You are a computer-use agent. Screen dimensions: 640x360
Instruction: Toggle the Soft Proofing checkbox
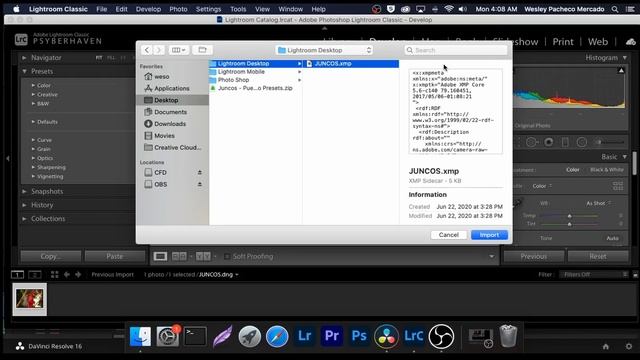pyautogui.click(x=227, y=256)
